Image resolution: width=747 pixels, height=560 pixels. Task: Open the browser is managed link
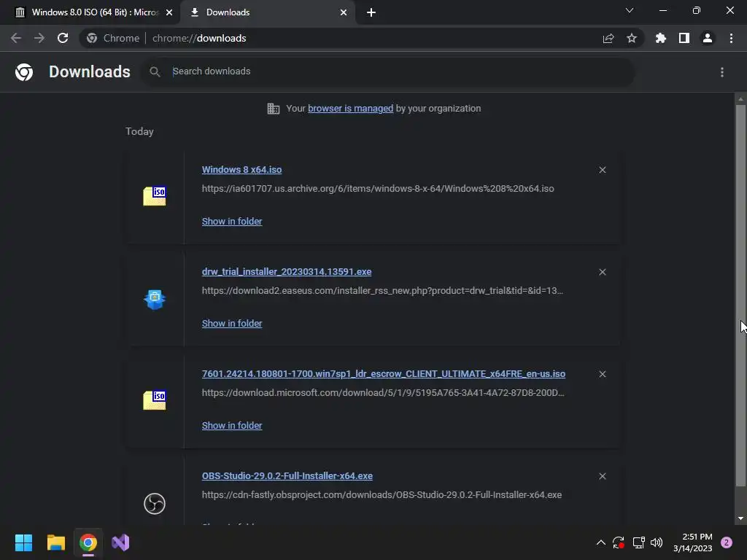pos(351,109)
